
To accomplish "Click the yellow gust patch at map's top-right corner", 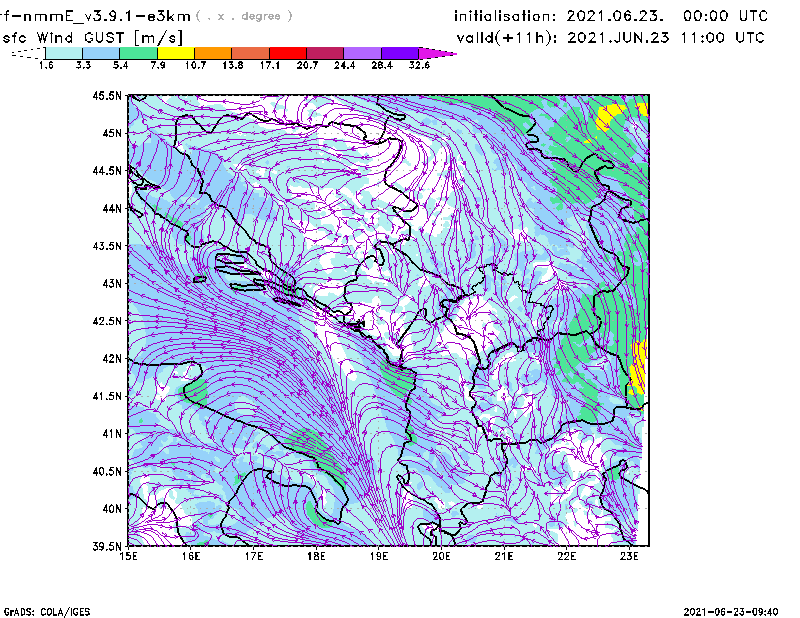I will 607,117.
